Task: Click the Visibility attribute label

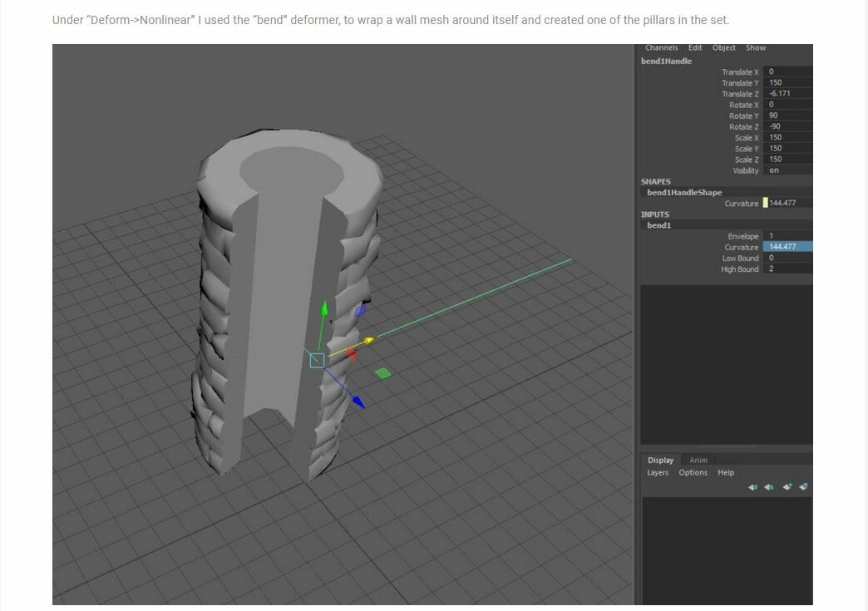Action: pos(746,171)
